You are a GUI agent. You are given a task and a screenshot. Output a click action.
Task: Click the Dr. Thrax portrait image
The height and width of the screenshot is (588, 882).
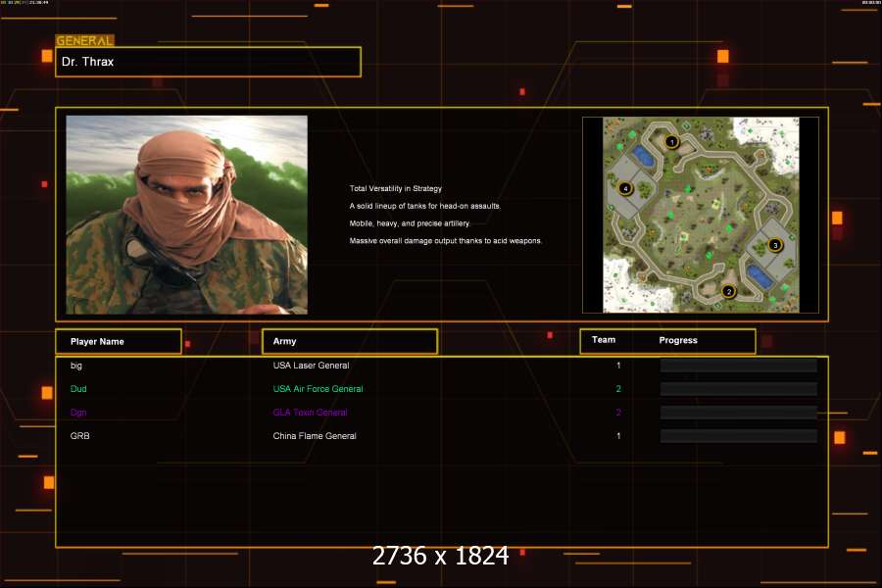pyautogui.click(x=187, y=215)
